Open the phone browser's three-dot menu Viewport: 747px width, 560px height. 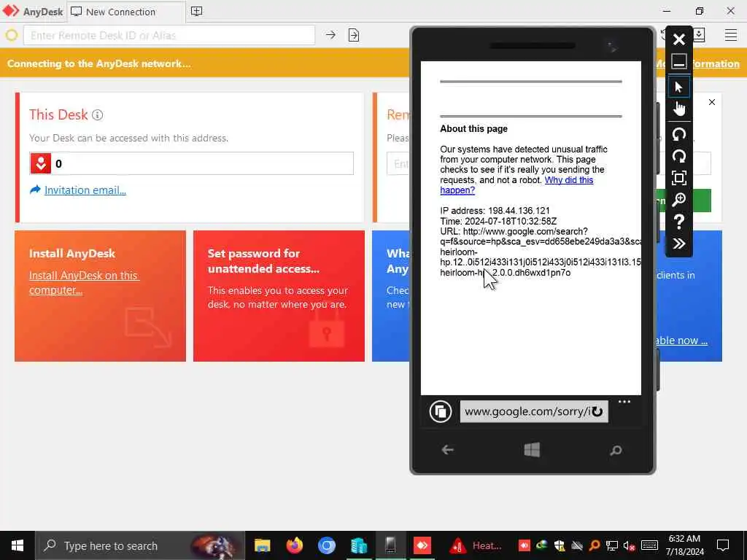[x=624, y=402]
